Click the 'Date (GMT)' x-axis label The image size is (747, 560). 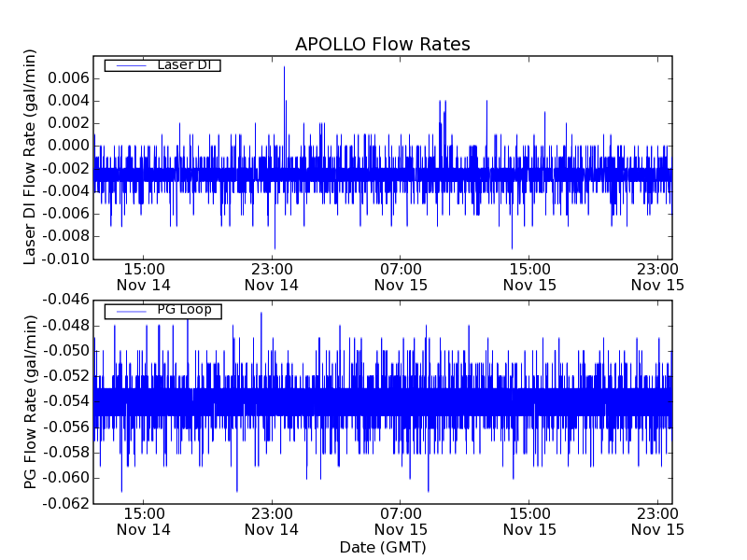pyautogui.click(x=382, y=547)
